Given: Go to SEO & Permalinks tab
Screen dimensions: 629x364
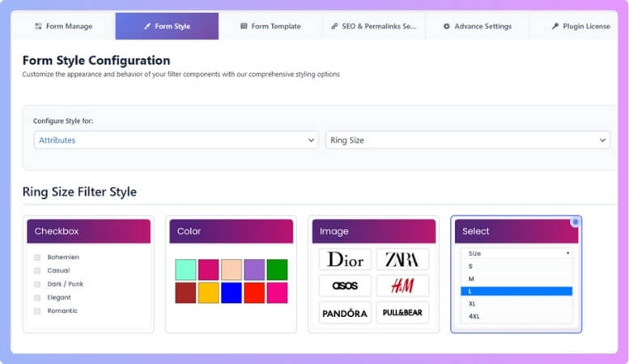Looking at the screenshot, I should [373, 26].
